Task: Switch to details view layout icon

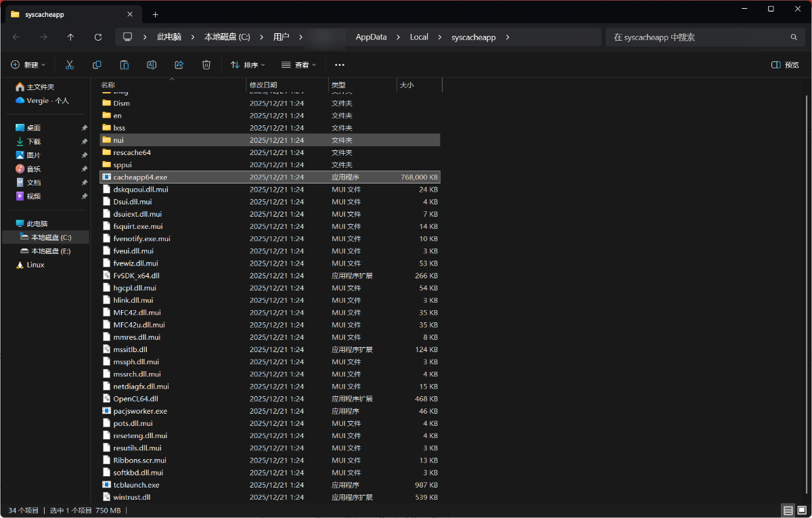Action: pyautogui.click(x=788, y=510)
